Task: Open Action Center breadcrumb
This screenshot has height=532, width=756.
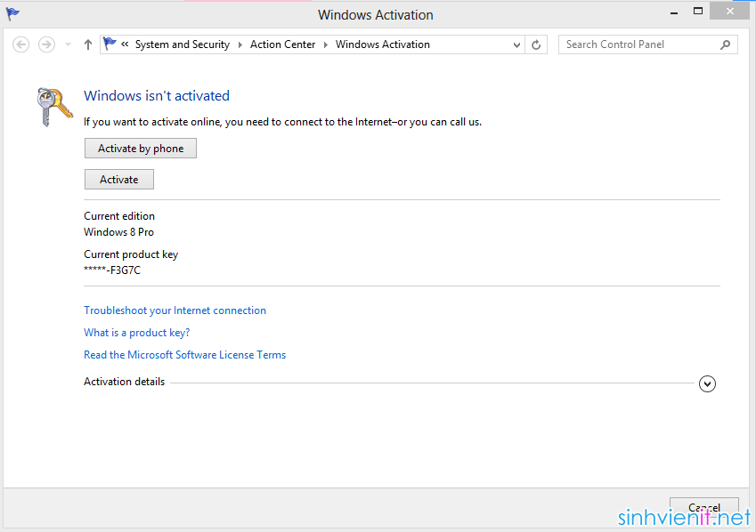Action: coord(282,44)
